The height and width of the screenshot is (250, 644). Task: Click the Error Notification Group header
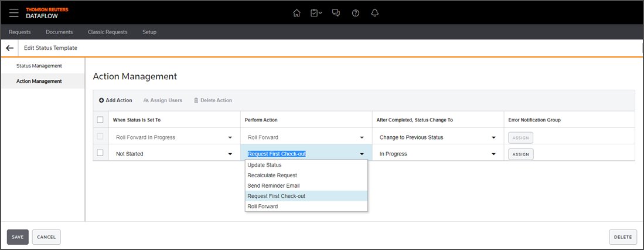(x=535, y=120)
